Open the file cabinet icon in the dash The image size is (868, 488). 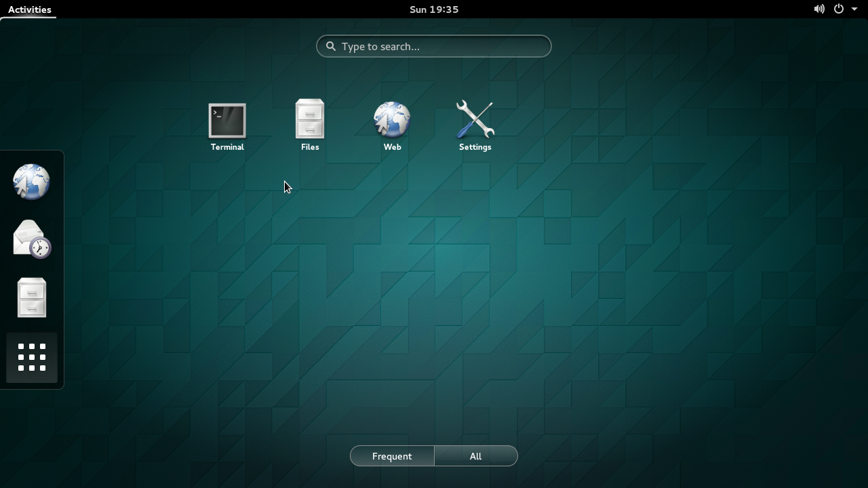click(x=32, y=298)
